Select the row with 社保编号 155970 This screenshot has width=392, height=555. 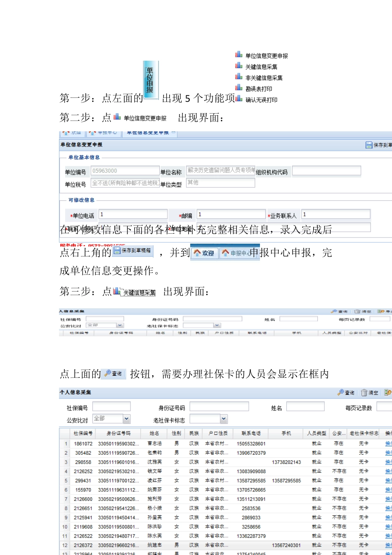tap(225, 490)
